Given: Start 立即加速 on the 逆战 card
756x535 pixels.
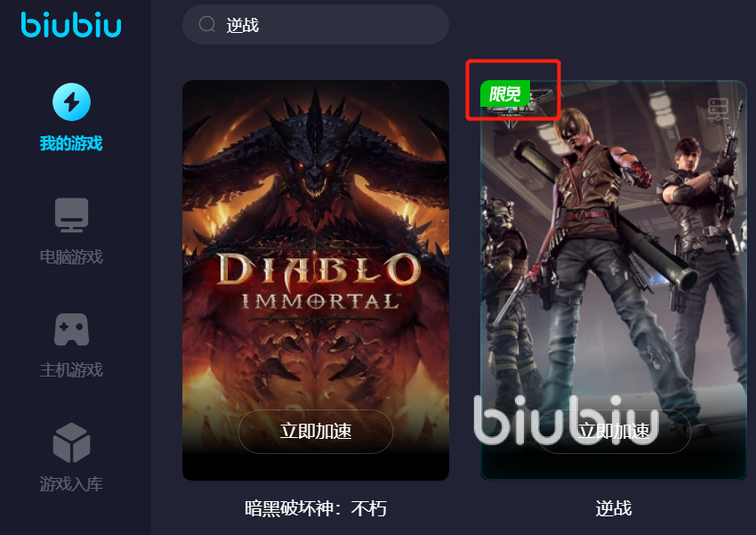Looking at the screenshot, I should [x=614, y=431].
